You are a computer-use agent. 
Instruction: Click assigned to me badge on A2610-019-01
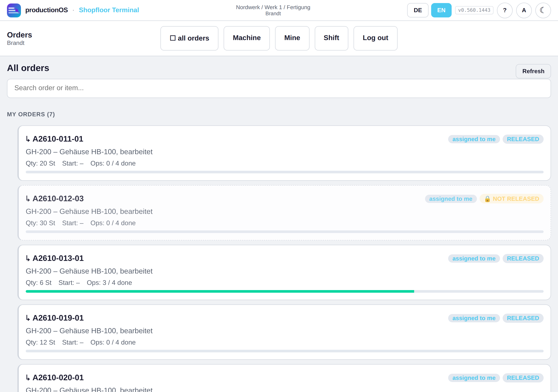click(x=474, y=318)
